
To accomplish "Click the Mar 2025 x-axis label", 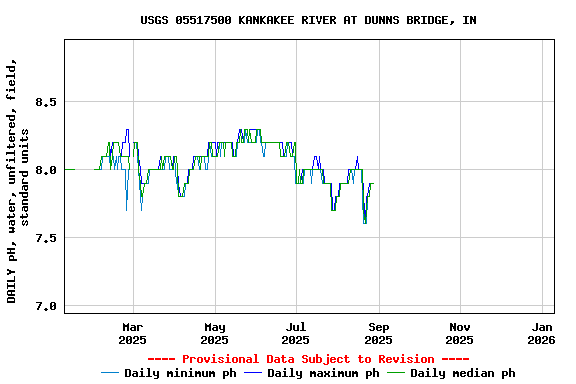I will tap(133, 333).
